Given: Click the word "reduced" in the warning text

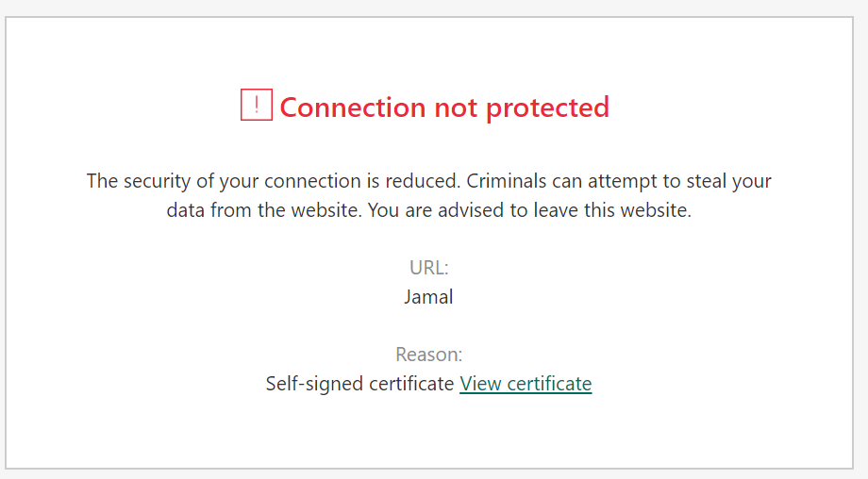Looking at the screenshot, I should [x=424, y=181].
